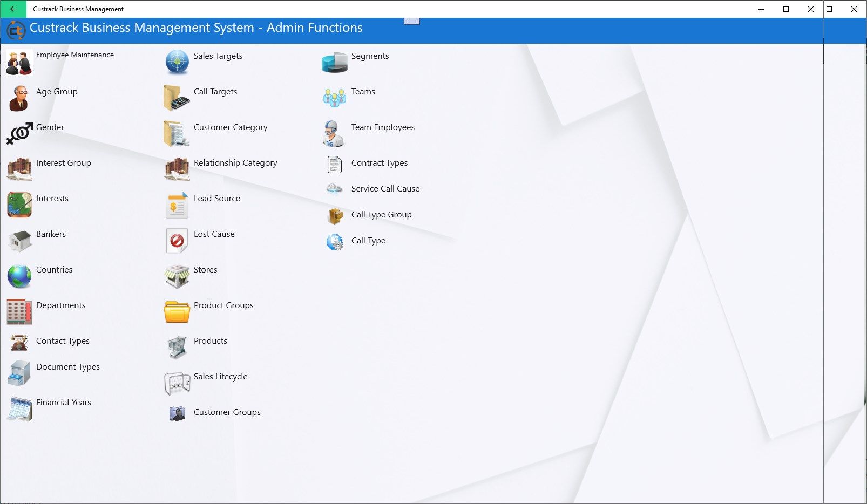
Task: Click the Call Targets phone folder icon
Action: pos(177,98)
